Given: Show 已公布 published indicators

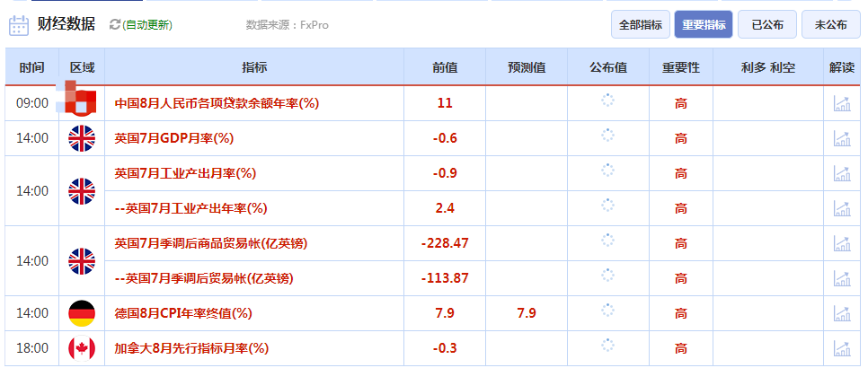Looking at the screenshot, I should pos(766,25).
